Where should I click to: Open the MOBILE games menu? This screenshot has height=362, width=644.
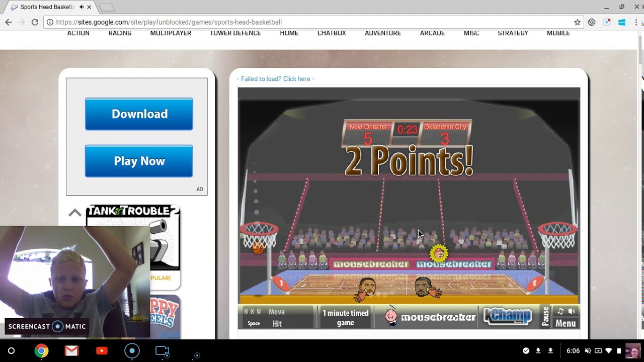point(558,33)
